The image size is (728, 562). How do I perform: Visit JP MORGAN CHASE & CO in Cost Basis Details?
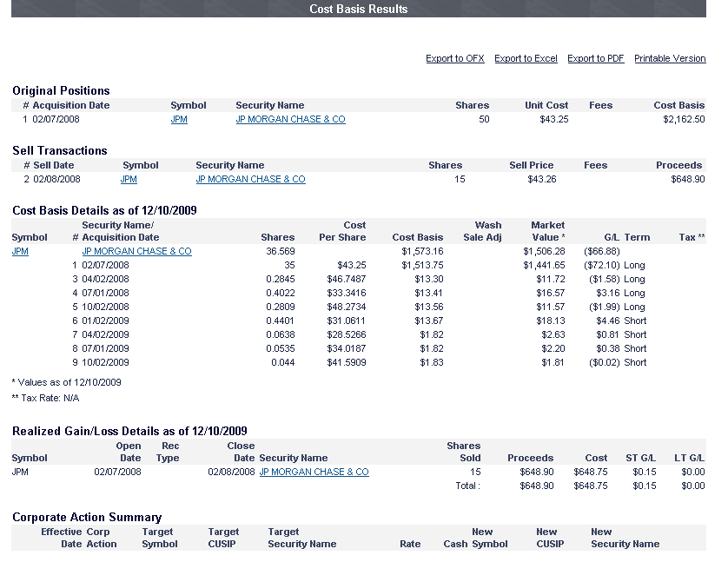click(x=137, y=251)
